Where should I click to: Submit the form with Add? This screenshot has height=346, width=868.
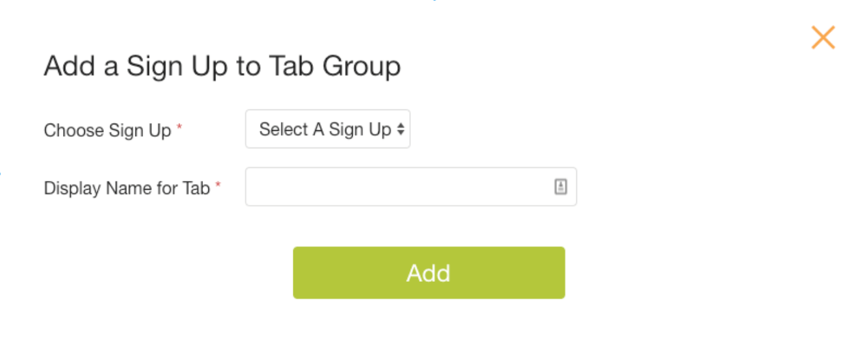pyautogui.click(x=429, y=272)
